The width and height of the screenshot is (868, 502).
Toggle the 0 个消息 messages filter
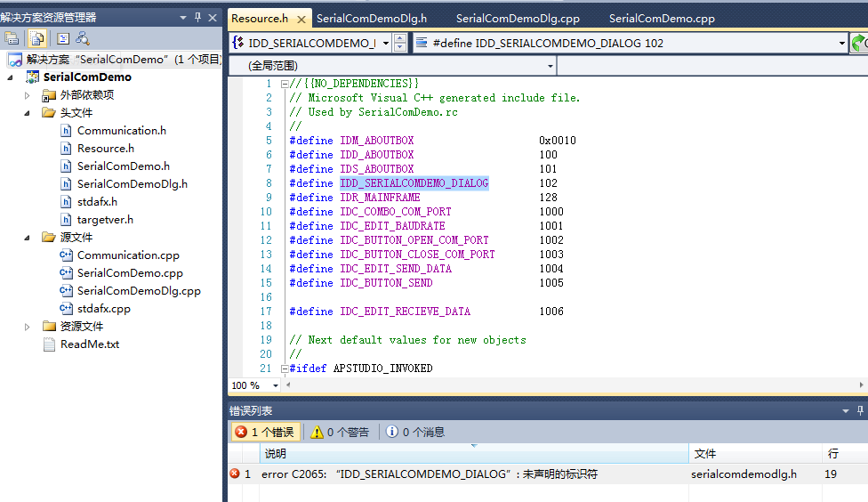pyautogui.click(x=415, y=433)
